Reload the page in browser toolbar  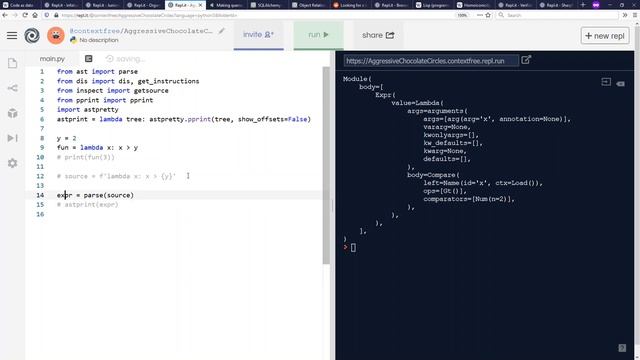[x=25, y=15]
